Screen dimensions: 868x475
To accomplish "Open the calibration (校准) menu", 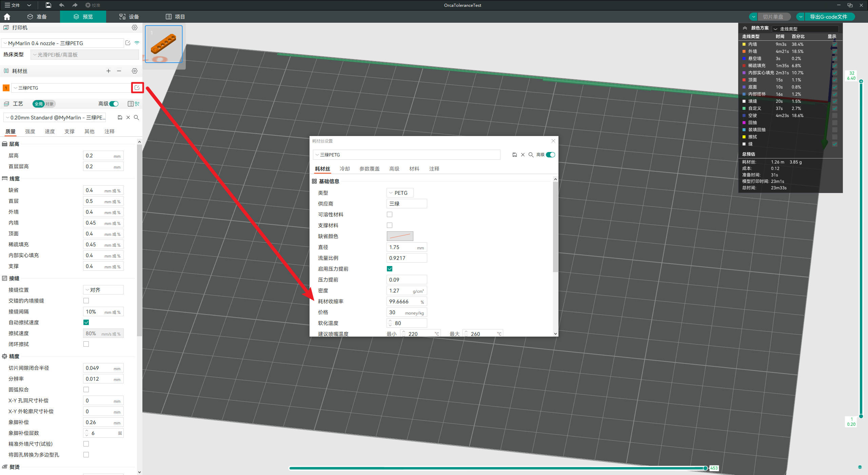I will [93, 5].
